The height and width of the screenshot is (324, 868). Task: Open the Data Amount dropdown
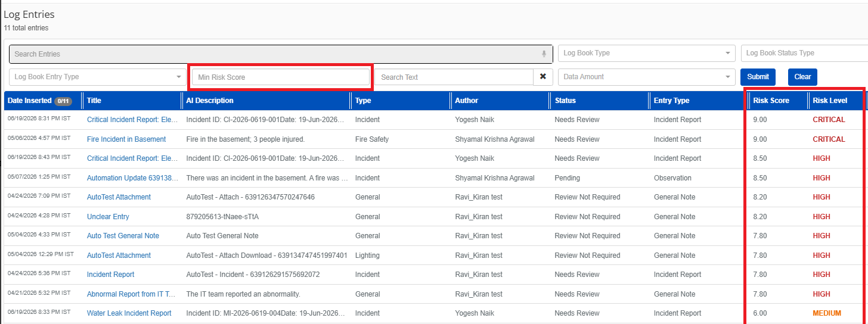[x=647, y=77]
